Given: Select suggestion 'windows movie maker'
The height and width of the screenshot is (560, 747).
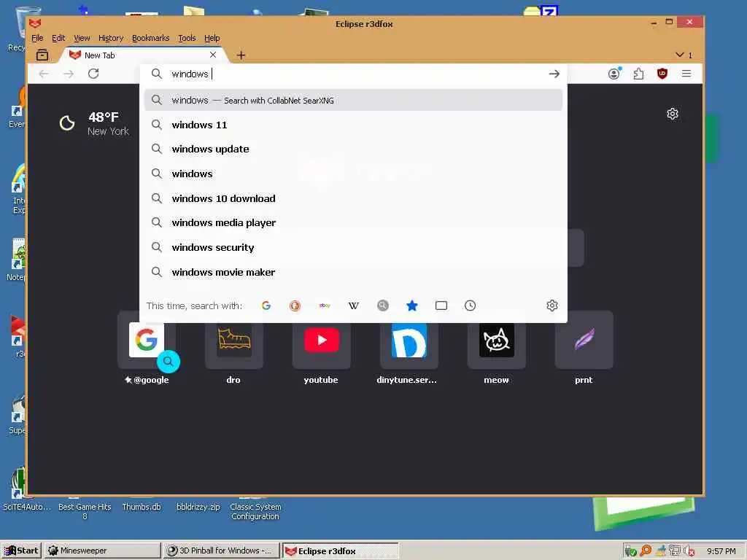Looking at the screenshot, I should pyautogui.click(x=353, y=273).
